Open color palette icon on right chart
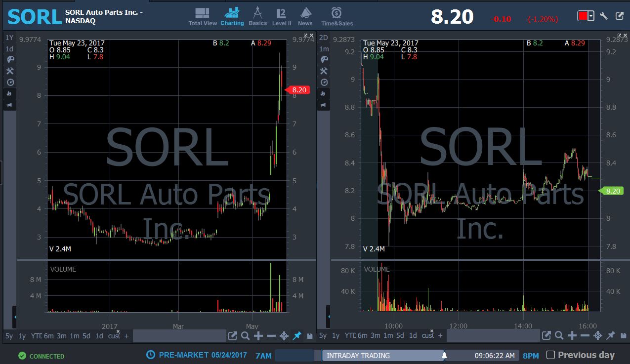Image resolution: width=630 pixels, height=364 pixels. (324, 59)
